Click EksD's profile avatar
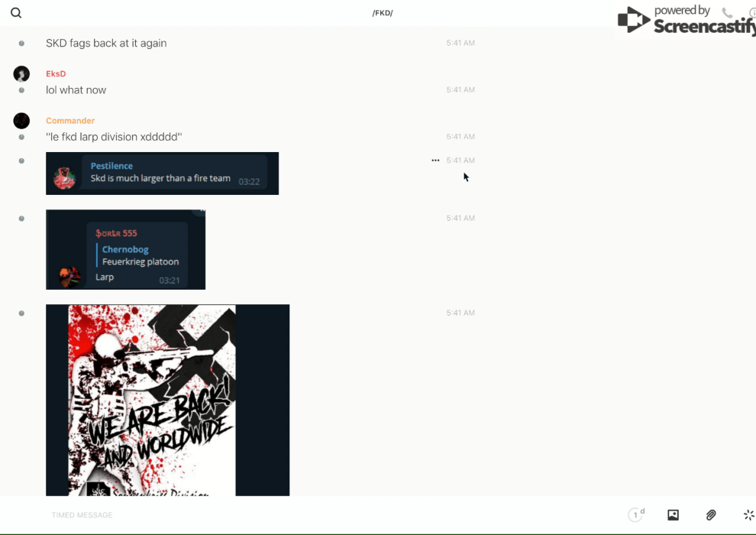The image size is (756, 535). coord(21,73)
